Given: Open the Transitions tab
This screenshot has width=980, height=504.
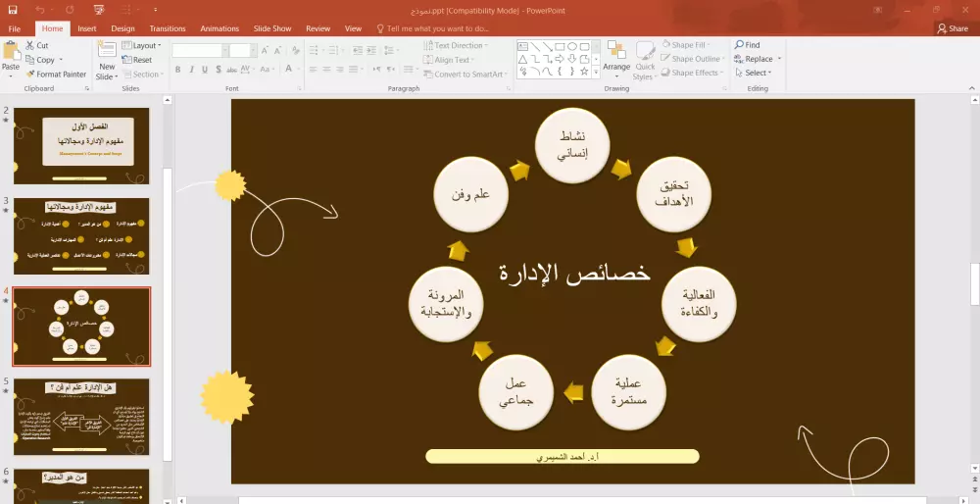Looking at the screenshot, I should coord(168,28).
